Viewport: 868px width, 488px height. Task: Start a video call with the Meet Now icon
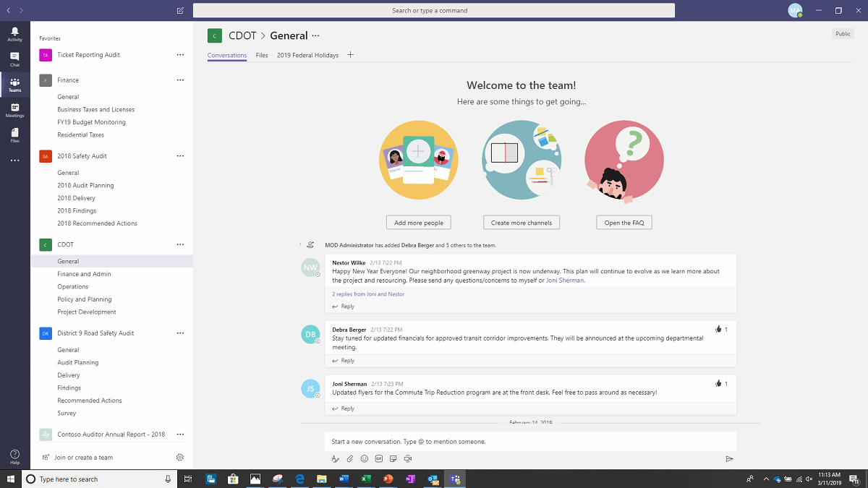407,458
